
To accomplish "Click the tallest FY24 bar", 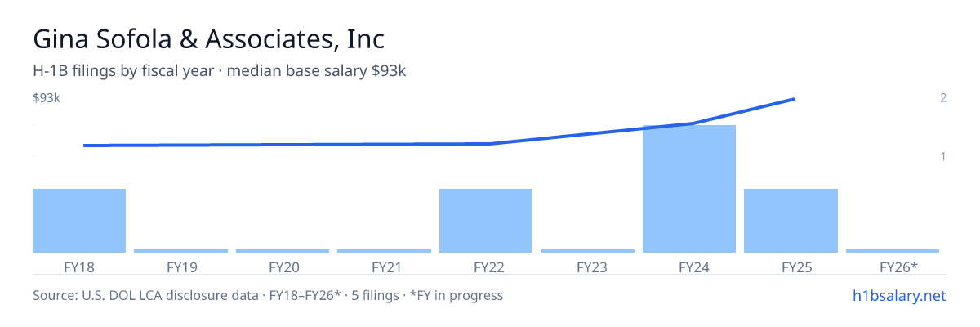I will point(689,189).
